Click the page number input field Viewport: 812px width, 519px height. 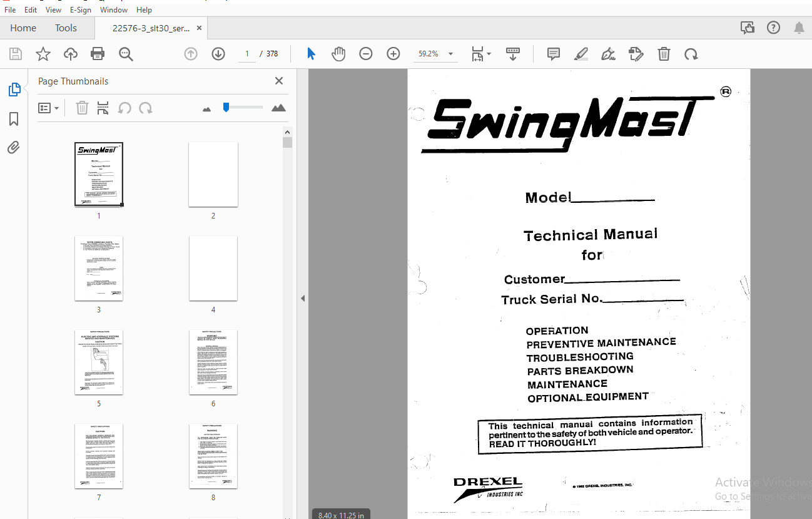tap(247, 54)
